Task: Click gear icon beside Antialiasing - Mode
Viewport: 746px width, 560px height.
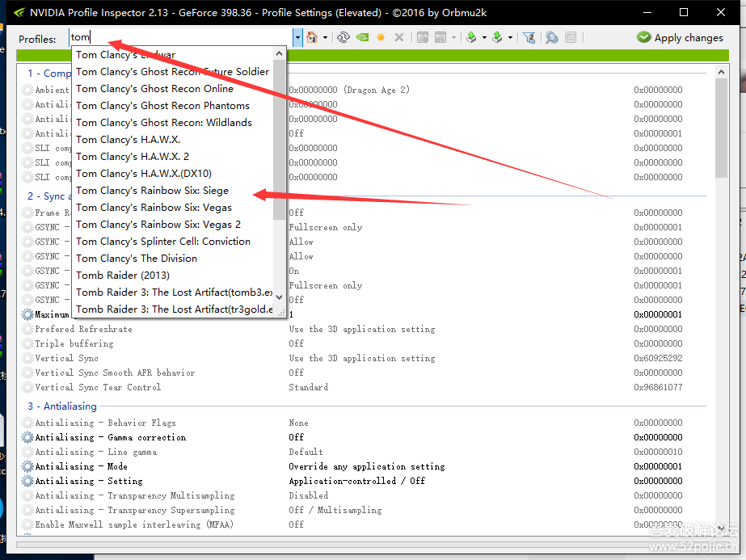Action: click(28, 466)
